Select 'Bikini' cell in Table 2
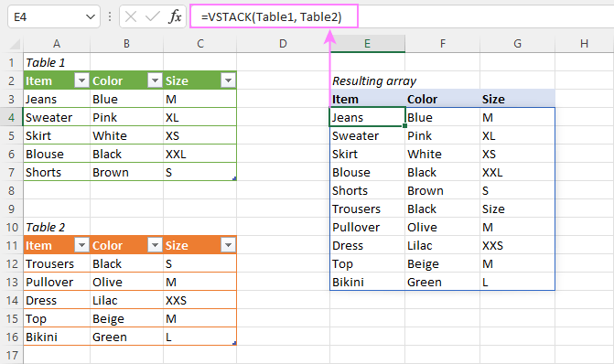Viewport: 614px width, 364px height. 57,337
